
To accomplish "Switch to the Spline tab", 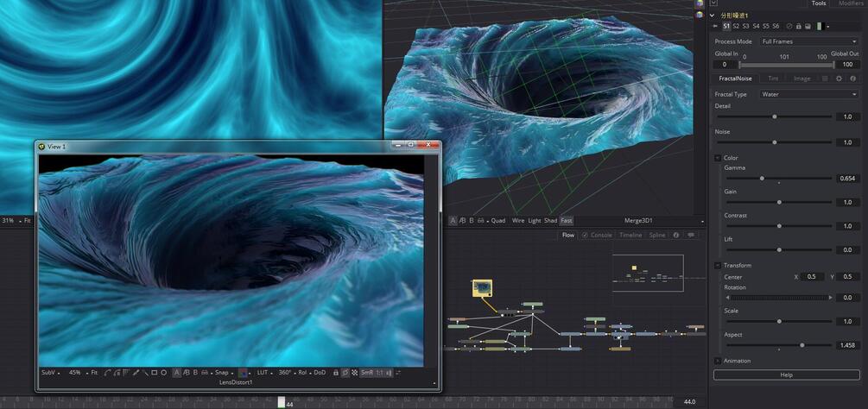I will click(x=657, y=235).
